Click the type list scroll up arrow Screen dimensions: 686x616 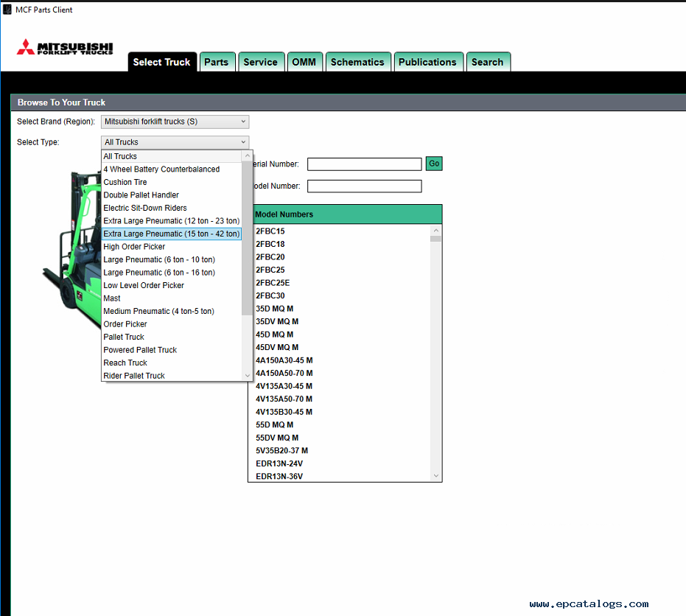[x=247, y=155]
